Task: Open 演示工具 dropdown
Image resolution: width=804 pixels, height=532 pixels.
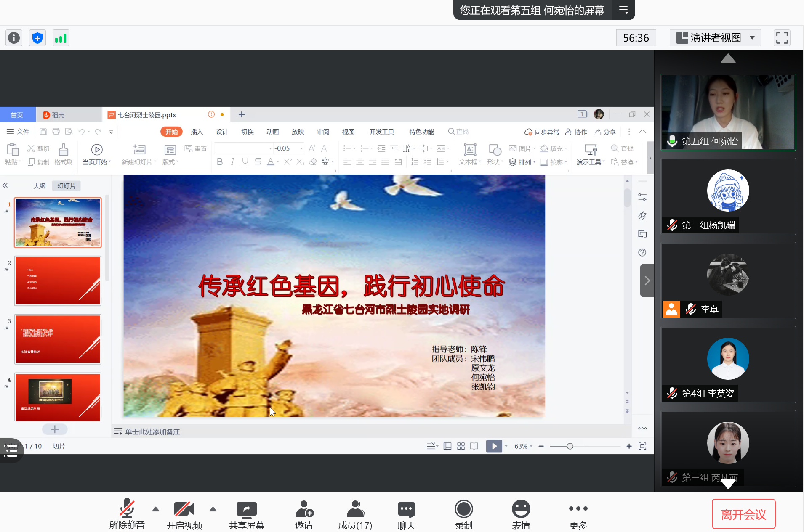Action: coord(591,154)
